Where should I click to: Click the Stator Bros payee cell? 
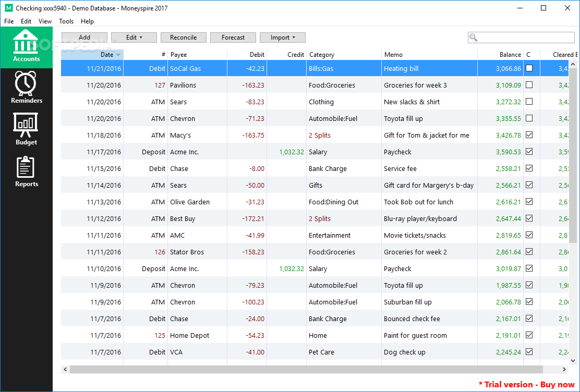[198, 252]
